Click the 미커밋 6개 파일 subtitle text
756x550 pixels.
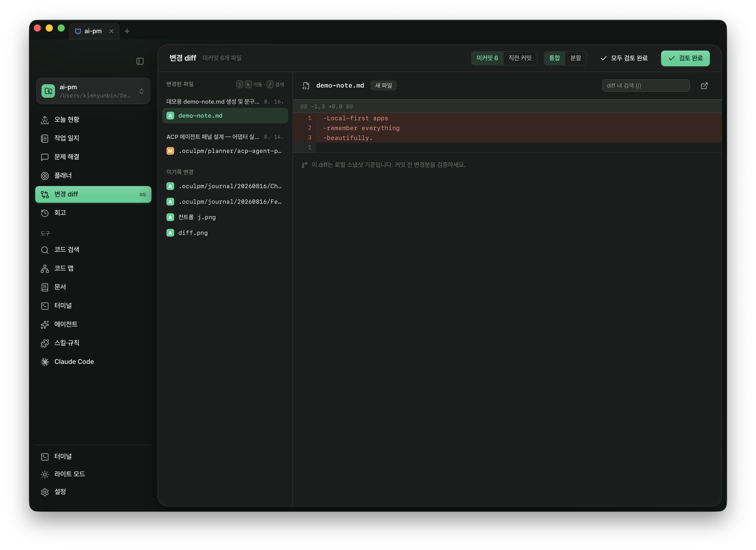coord(222,58)
